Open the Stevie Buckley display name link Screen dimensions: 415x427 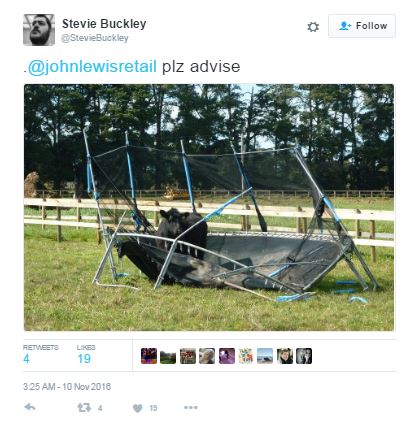(104, 24)
